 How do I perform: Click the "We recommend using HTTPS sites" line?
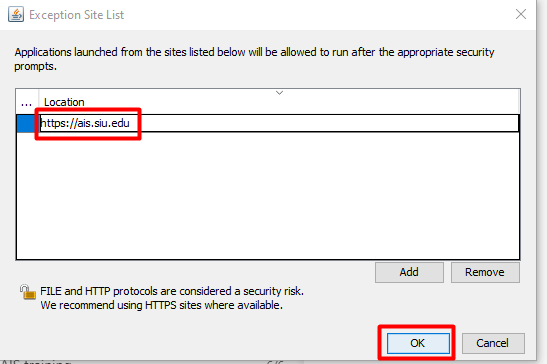click(162, 305)
